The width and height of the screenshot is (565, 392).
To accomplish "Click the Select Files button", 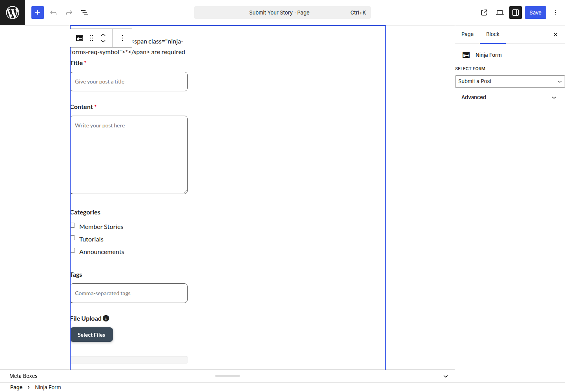I will pyautogui.click(x=91, y=335).
